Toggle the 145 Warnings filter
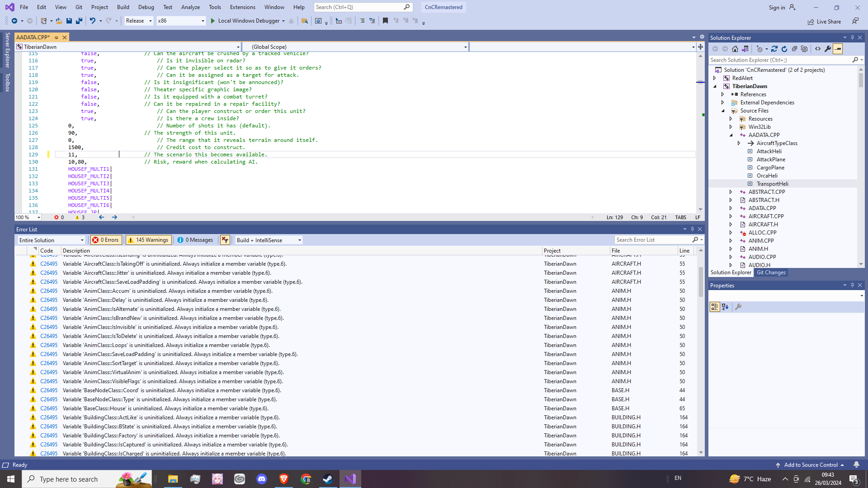The image size is (868, 488). 148,240
